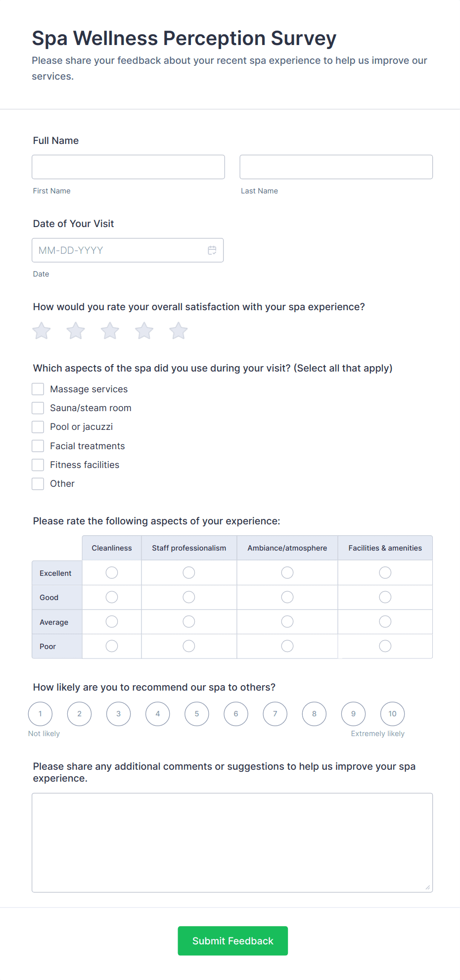Rate Cleanliness as Excellent
Screen dimensions: 460x980
112,573
